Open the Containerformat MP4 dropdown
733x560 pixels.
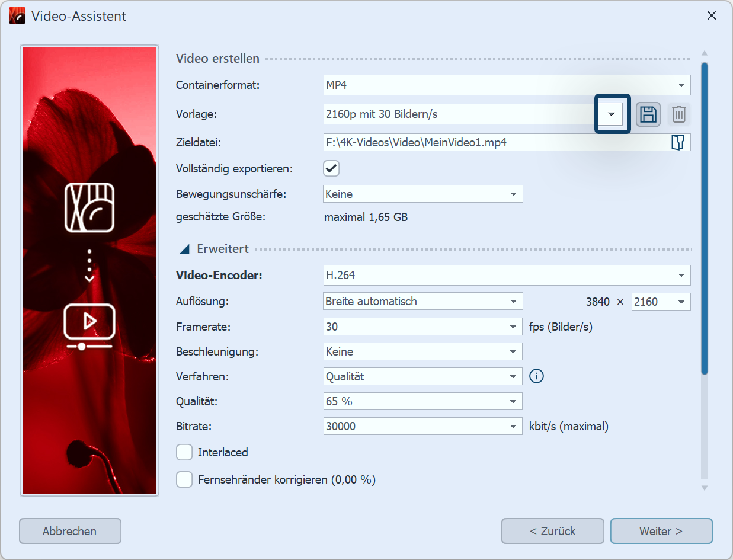507,85
